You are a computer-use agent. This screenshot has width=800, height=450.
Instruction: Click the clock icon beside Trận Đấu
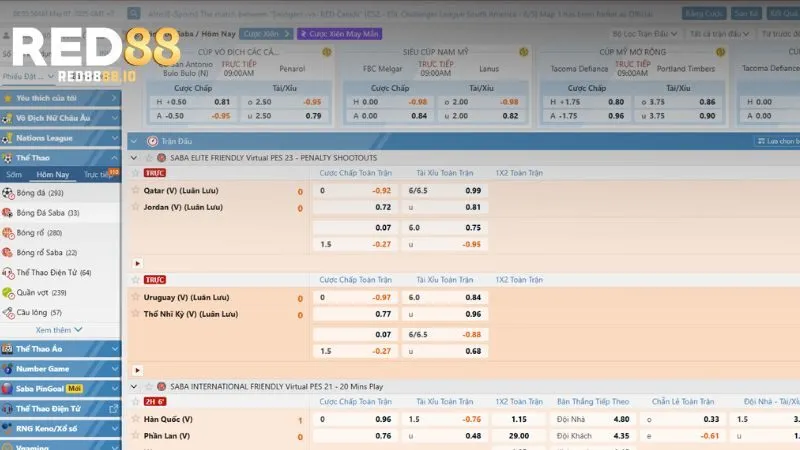(x=152, y=141)
